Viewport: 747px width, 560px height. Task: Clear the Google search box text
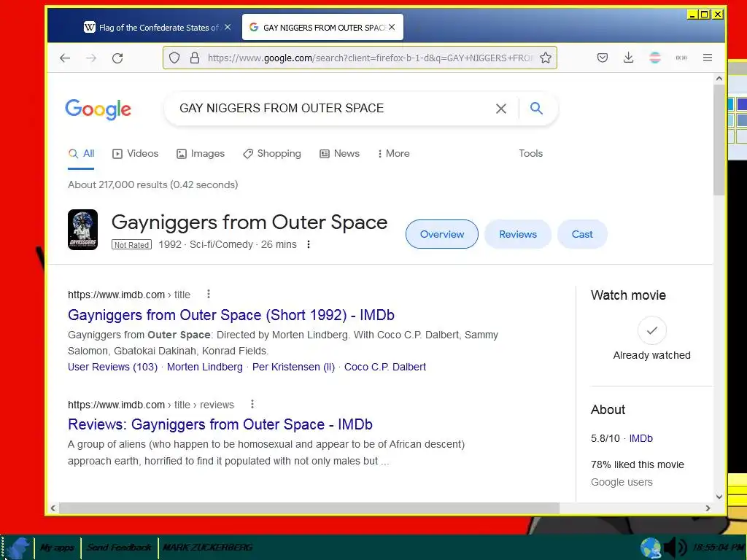[500, 109]
